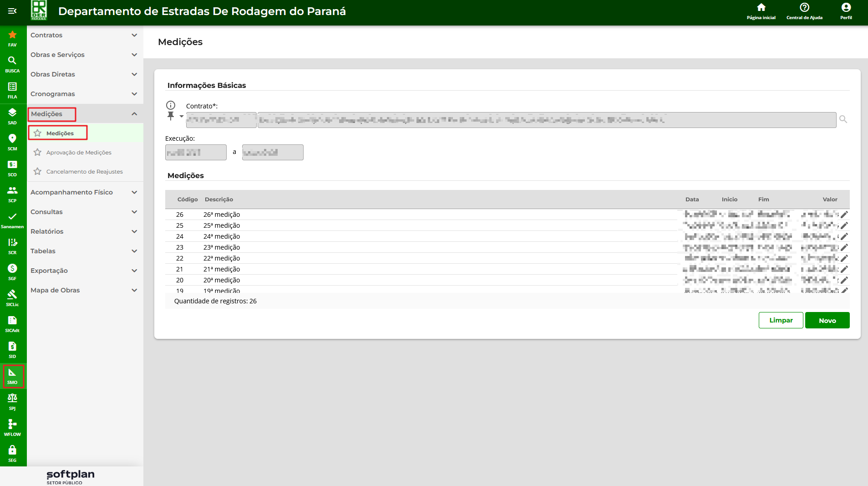Click the FAV favorites star icon
Viewport: 868px width, 486px height.
click(x=12, y=38)
